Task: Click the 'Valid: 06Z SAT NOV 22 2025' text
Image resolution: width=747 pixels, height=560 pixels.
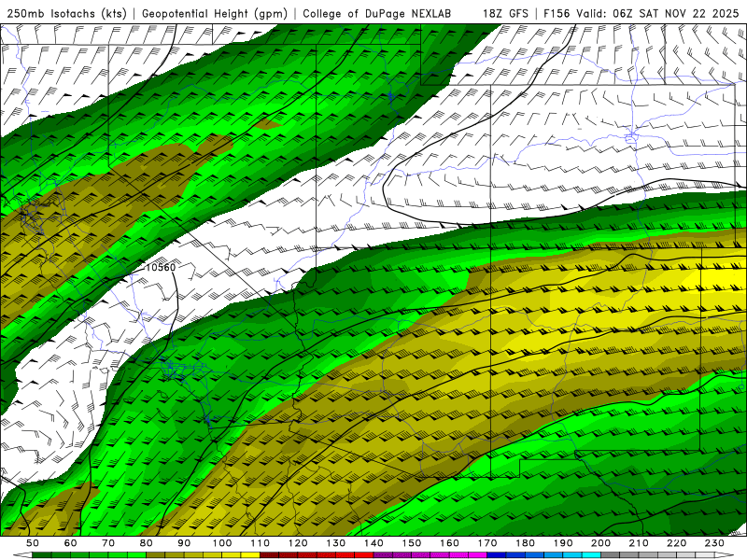Action: point(657,13)
